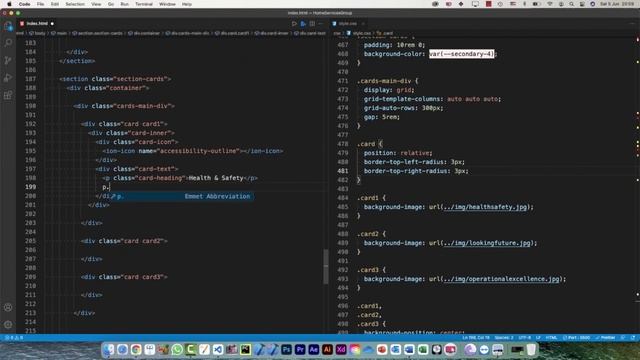
Task: Open the View menu
Action: click(96, 4)
